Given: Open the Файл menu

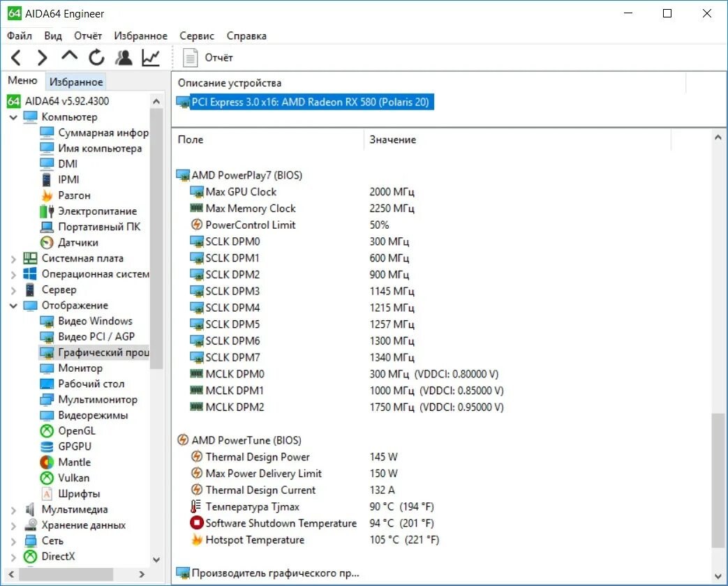Looking at the screenshot, I should point(20,36).
